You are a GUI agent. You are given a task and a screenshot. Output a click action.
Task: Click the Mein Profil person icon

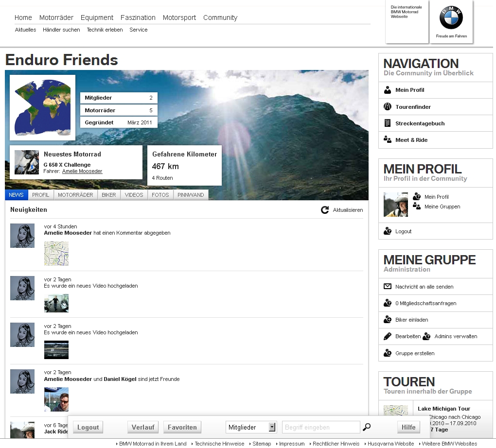(x=388, y=90)
